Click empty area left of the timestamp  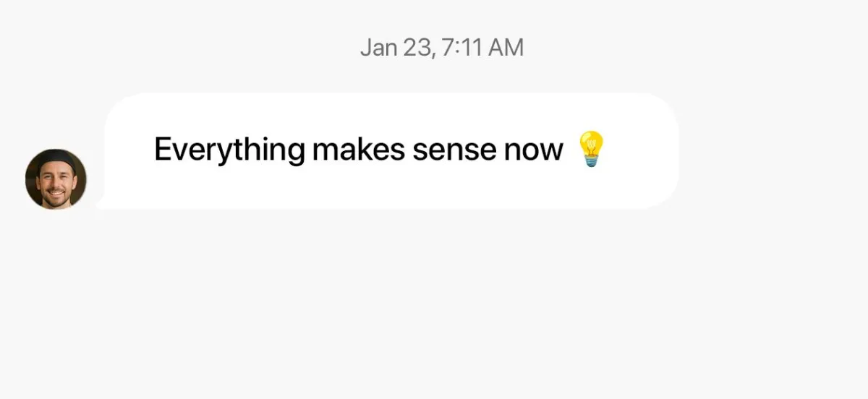pyautogui.click(x=181, y=48)
